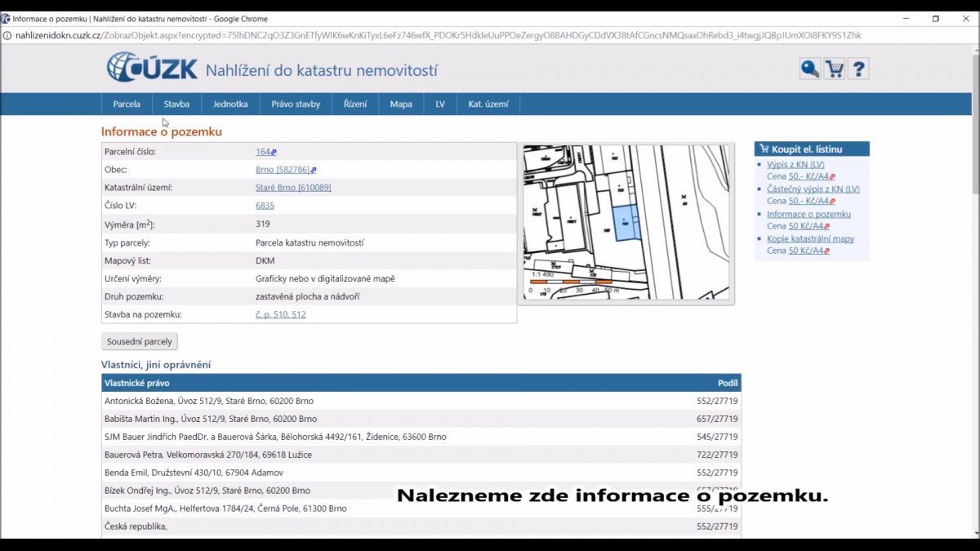Select the Antonická Božena owner row

[x=421, y=401]
